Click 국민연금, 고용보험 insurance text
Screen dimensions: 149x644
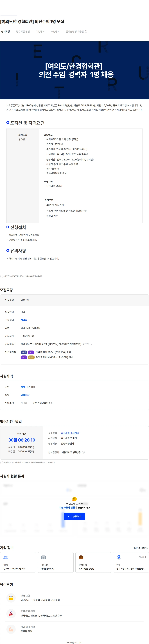click(x=40, y=600)
